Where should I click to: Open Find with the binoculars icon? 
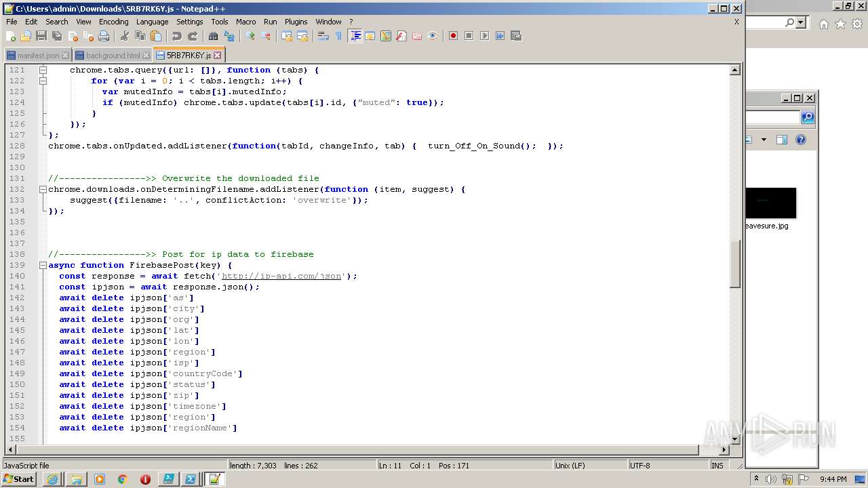[x=214, y=36]
